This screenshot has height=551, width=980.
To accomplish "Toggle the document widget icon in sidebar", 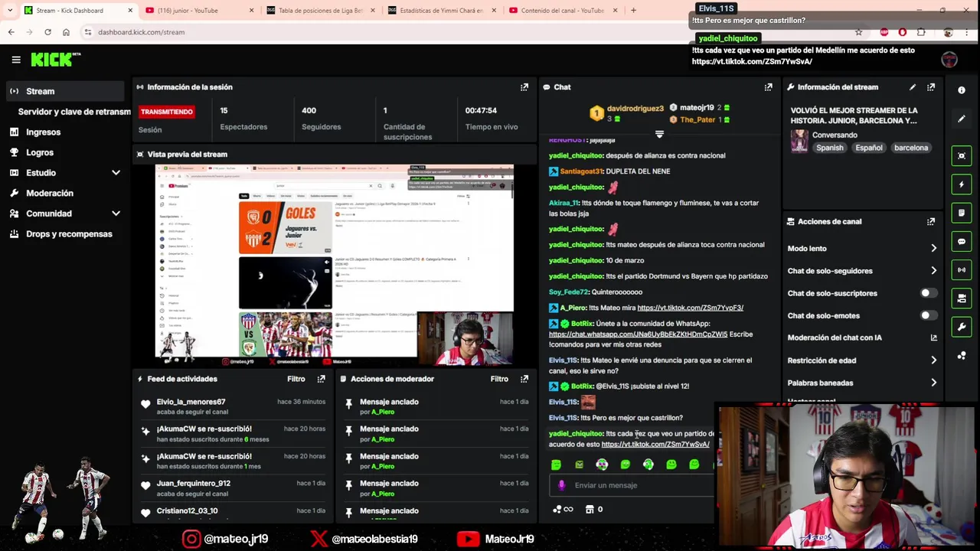I will tap(962, 213).
